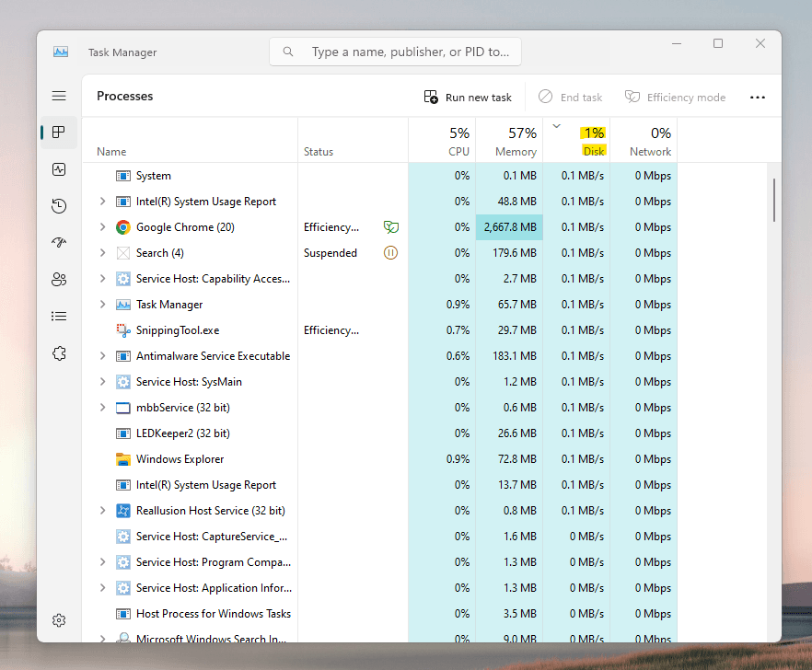Viewport: 812px width, 670px height.
Task: Open the Users page sidebar icon
Action: click(x=59, y=280)
